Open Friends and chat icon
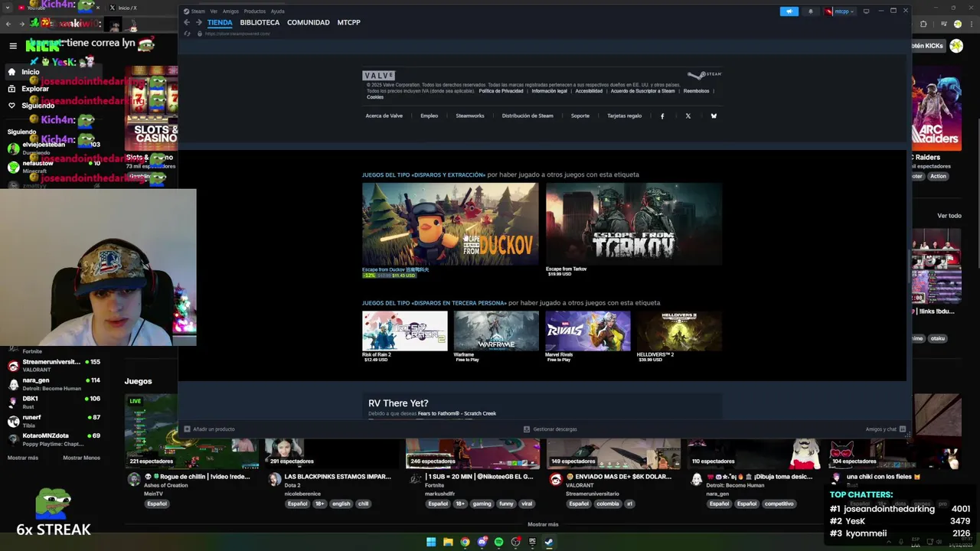Screen dimensions: 980x551 (903, 429)
